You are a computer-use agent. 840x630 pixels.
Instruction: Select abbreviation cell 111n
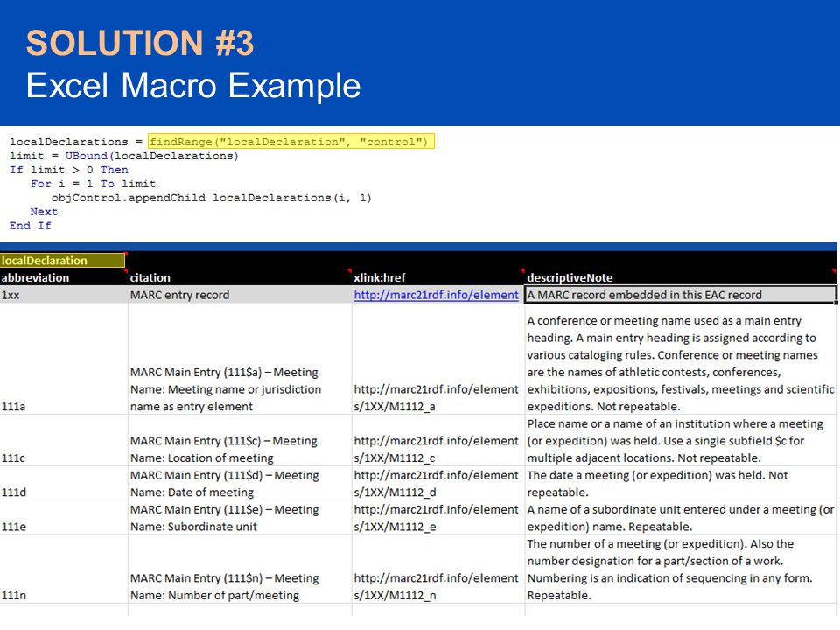[64, 569]
